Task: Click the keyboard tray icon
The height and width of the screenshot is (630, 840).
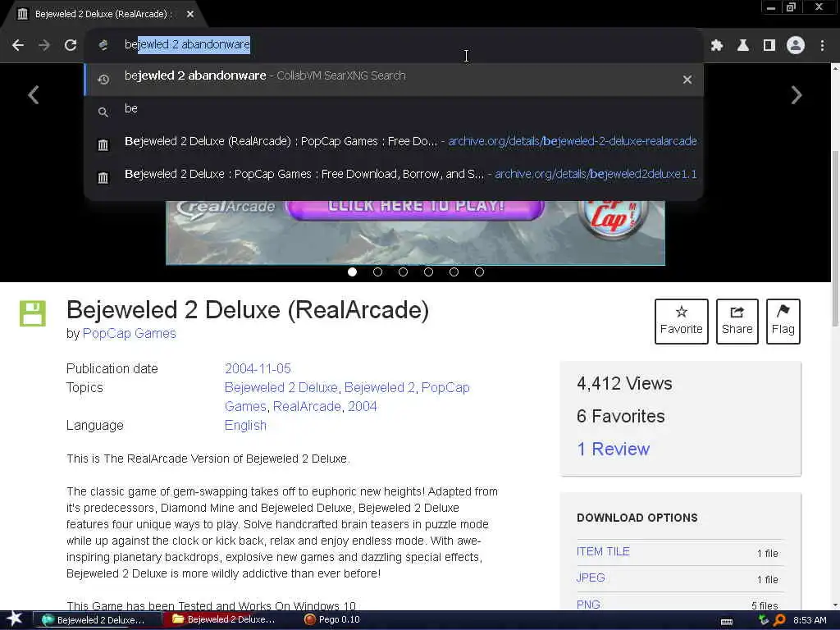Action: pos(727,622)
